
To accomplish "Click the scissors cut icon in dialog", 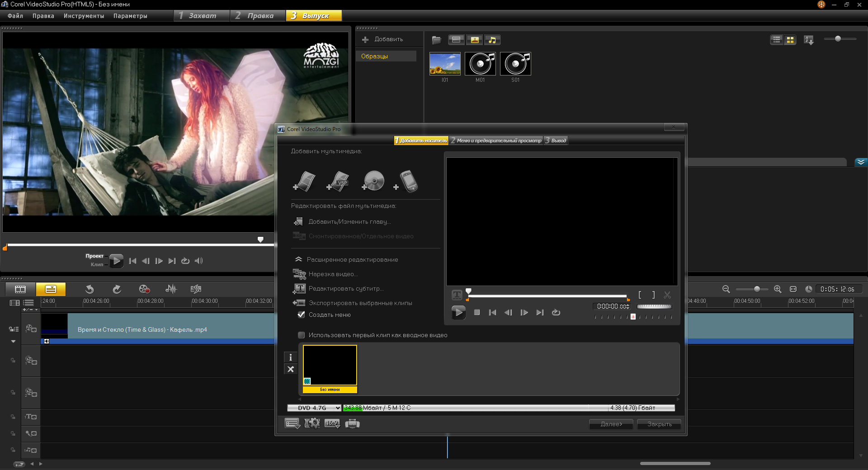I will [x=667, y=295].
